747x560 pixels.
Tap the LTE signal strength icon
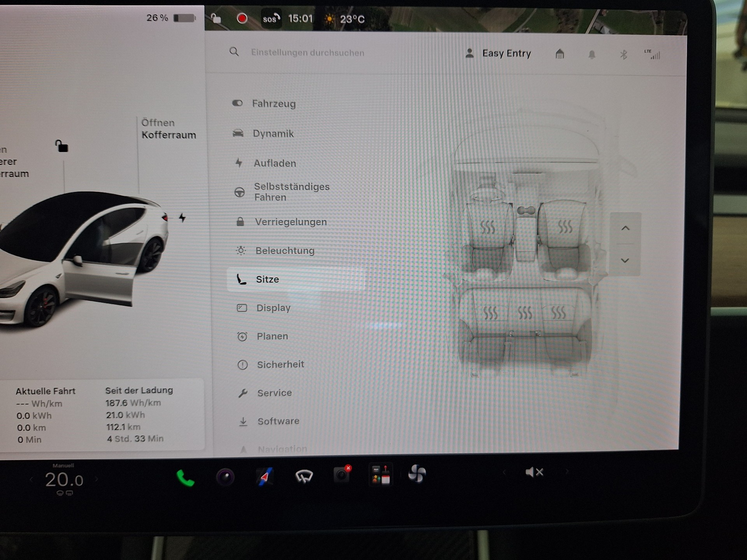click(652, 54)
